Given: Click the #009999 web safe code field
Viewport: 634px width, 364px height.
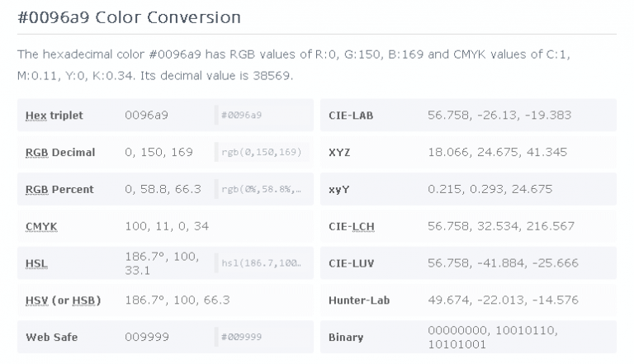Looking at the screenshot, I should point(263,337).
